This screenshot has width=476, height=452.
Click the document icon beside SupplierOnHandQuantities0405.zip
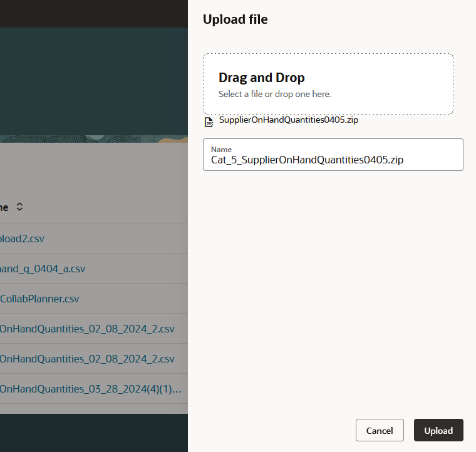(209, 122)
